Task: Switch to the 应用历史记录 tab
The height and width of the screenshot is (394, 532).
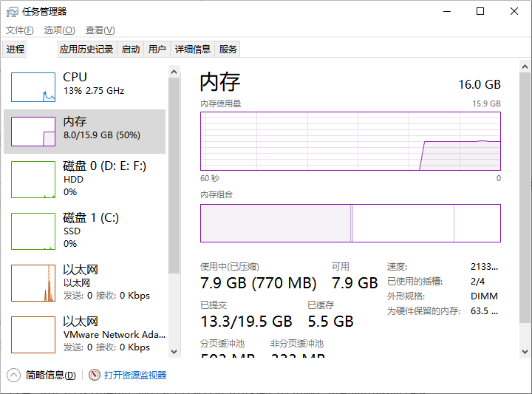Action: (x=86, y=50)
